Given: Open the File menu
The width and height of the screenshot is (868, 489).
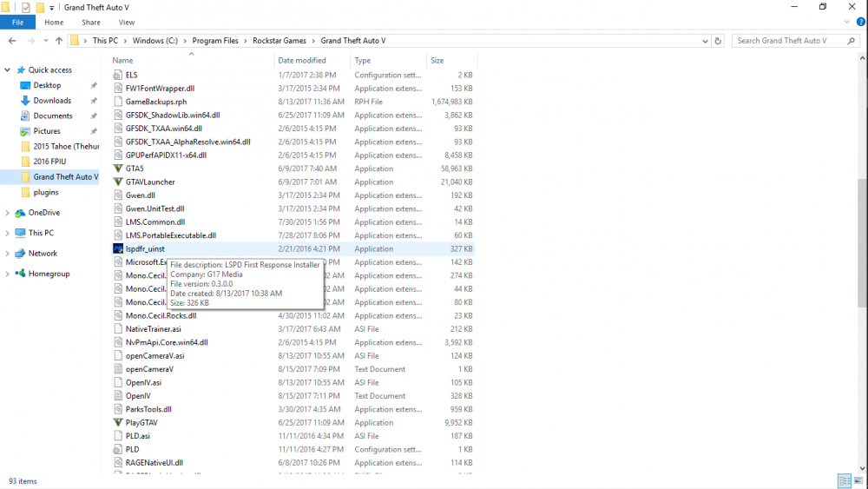Looking at the screenshot, I should (17, 23).
